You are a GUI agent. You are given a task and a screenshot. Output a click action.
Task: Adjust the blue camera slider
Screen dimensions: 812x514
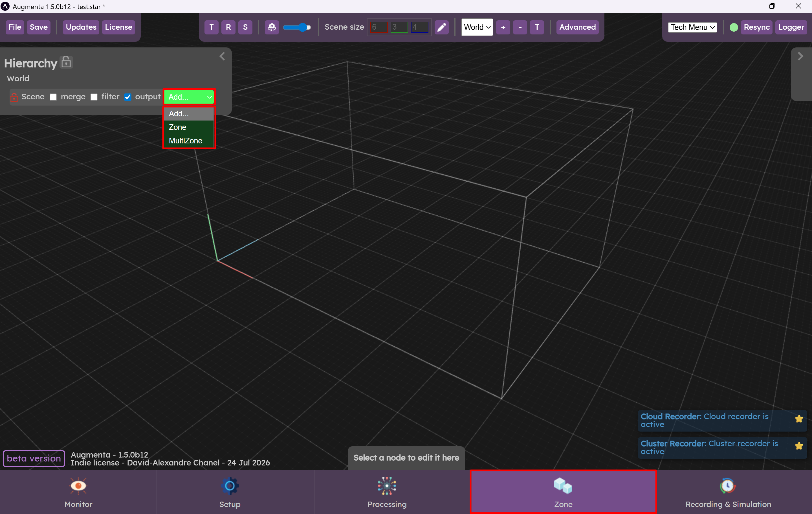303,27
